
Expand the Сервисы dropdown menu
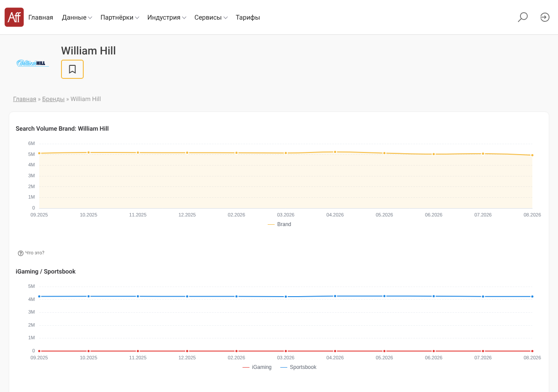(211, 17)
